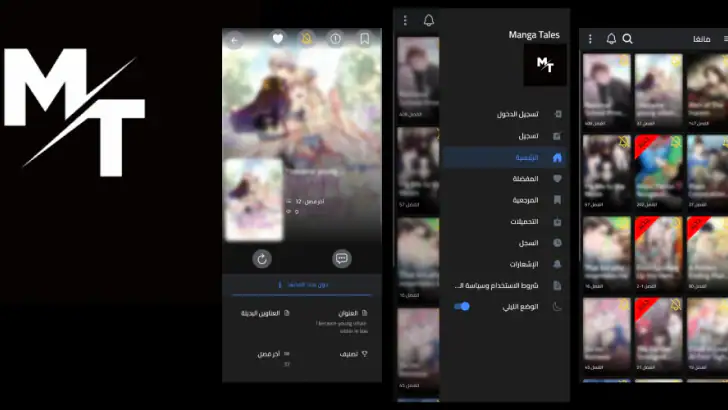
Task: Open the comments chat bubble button
Action: (342, 259)
